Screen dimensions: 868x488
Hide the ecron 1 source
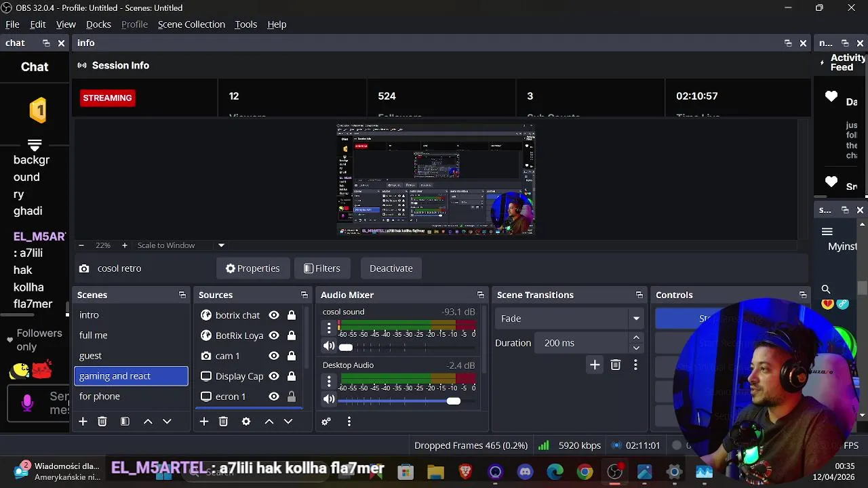(274, 396)
